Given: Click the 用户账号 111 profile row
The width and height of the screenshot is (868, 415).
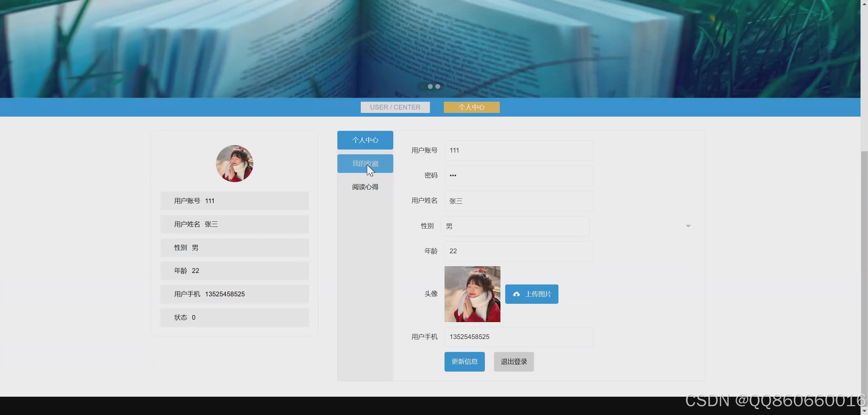Looking at the screenshot, I should [235, 201].
